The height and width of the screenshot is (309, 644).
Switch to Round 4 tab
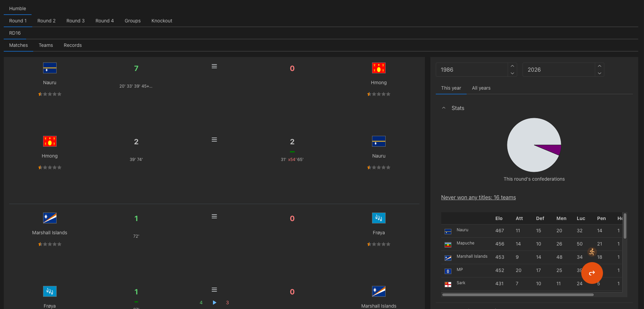click(x=105, y=21)
